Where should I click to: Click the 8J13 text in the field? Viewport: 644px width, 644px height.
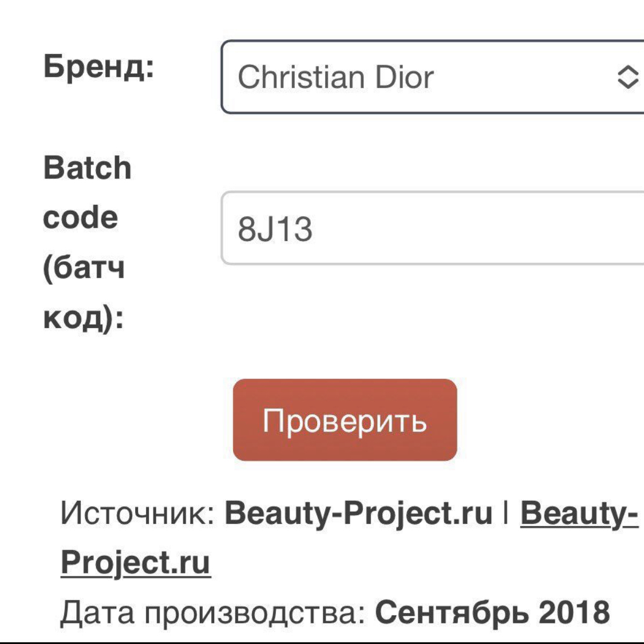tap(275, 229)
